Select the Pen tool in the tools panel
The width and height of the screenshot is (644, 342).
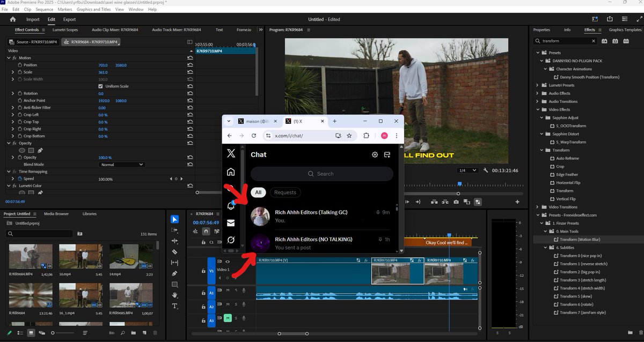click(x=174, y=273)
